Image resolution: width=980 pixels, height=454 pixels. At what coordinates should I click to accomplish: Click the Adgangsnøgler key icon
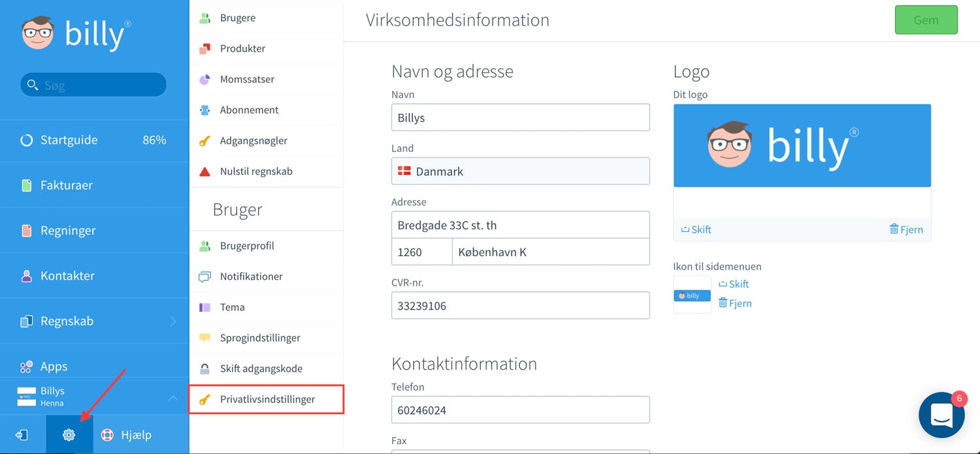(x=204, y=140)
